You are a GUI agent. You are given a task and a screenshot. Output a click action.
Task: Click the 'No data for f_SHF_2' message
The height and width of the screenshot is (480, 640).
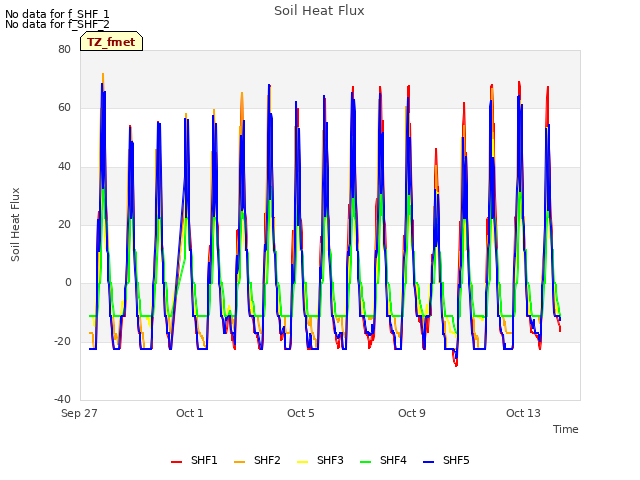[x=57, y=24]
